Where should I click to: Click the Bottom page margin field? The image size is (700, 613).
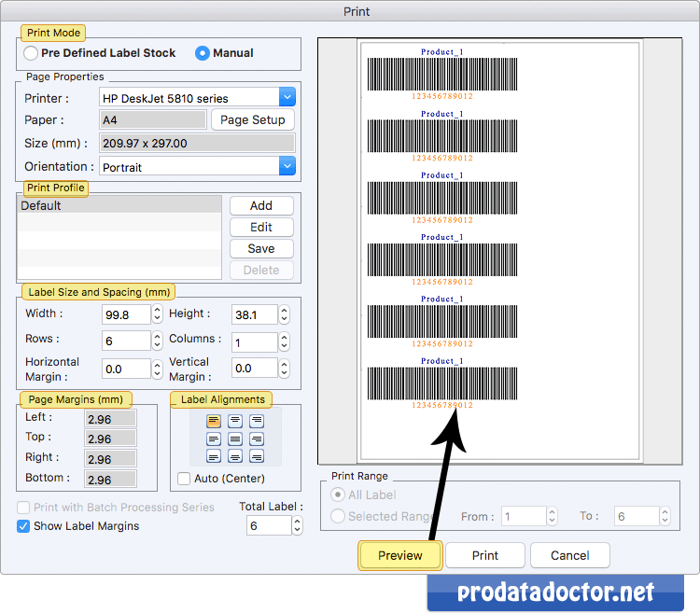pos(110,480)
